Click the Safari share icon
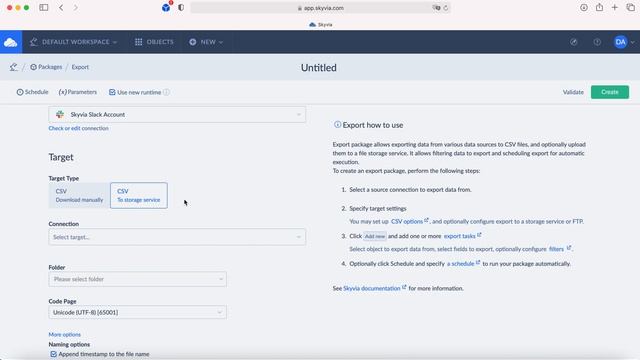Screen dimensions: 640x360 point(599,7)
